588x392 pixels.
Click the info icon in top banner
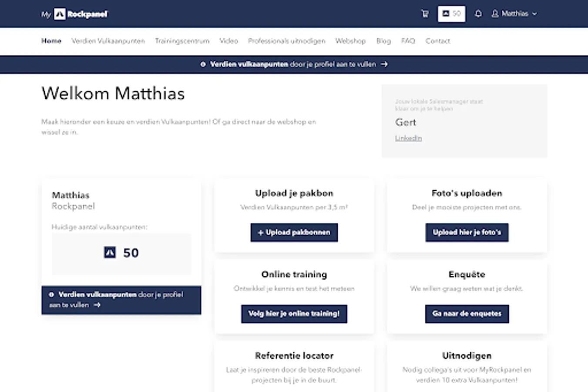pyautogui.click(x=203, y=64)
